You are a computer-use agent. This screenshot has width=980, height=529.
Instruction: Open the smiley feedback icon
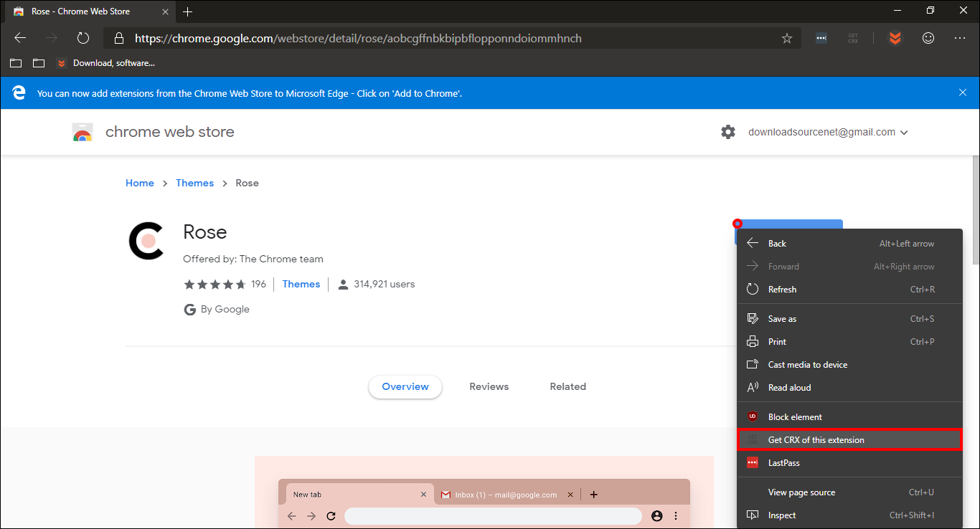click(x=928, y=38)
